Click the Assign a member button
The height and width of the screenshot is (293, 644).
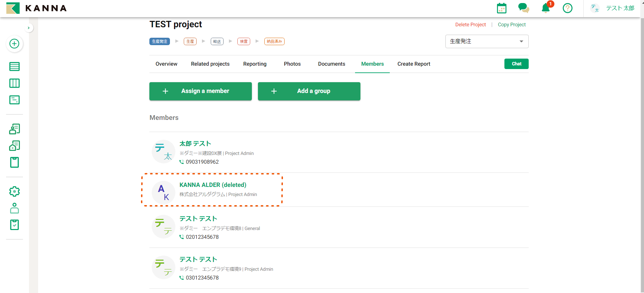click(x=200, y=91)
